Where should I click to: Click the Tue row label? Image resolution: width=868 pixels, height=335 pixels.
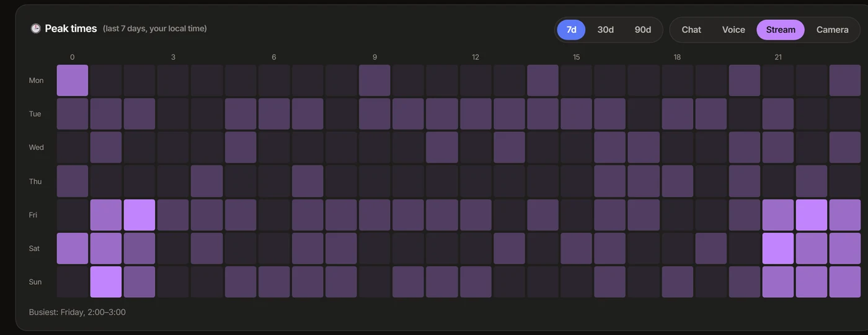pos(35,114)
